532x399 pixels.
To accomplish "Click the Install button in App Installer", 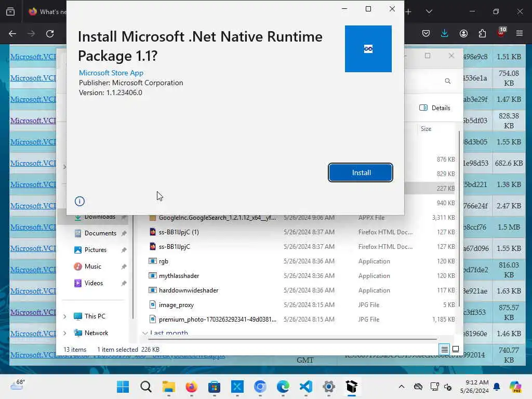I will coord(361,172).
